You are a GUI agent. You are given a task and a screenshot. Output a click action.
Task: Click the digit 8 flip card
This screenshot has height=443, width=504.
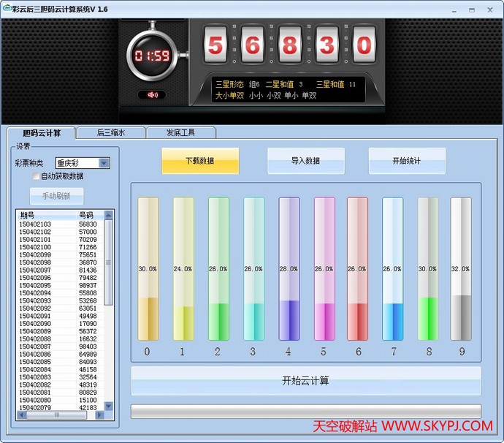[x=289, y=45]
